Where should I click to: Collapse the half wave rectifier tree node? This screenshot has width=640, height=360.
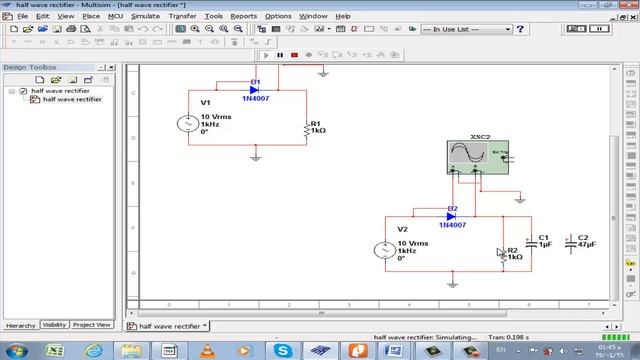tap(12, 91)
